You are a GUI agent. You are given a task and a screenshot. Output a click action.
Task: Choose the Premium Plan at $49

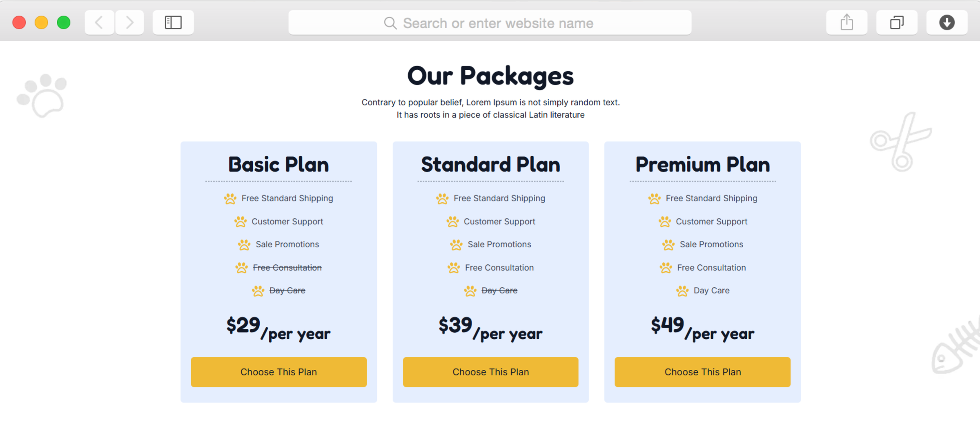pos(702,372)
